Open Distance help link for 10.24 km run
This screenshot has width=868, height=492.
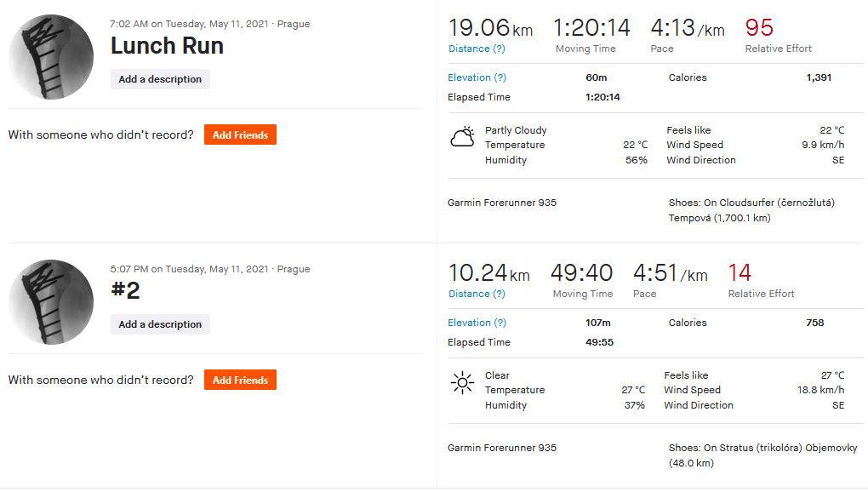tap(477, 294)
